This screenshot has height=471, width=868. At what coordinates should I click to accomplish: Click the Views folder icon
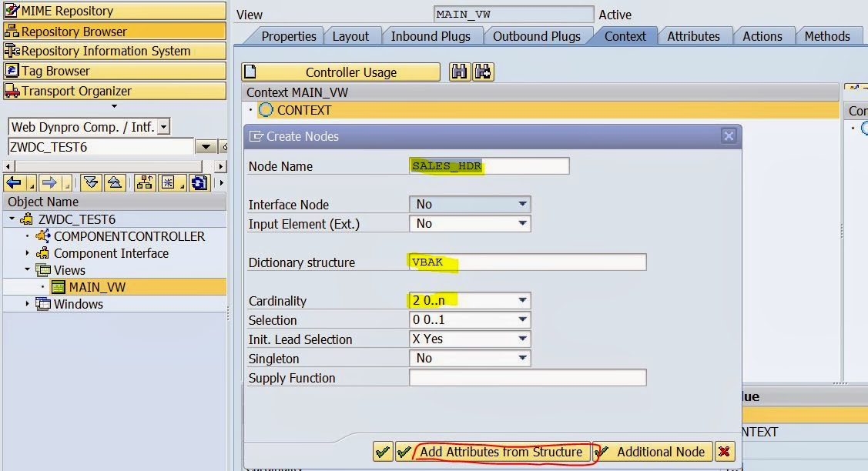click(42, 270)
